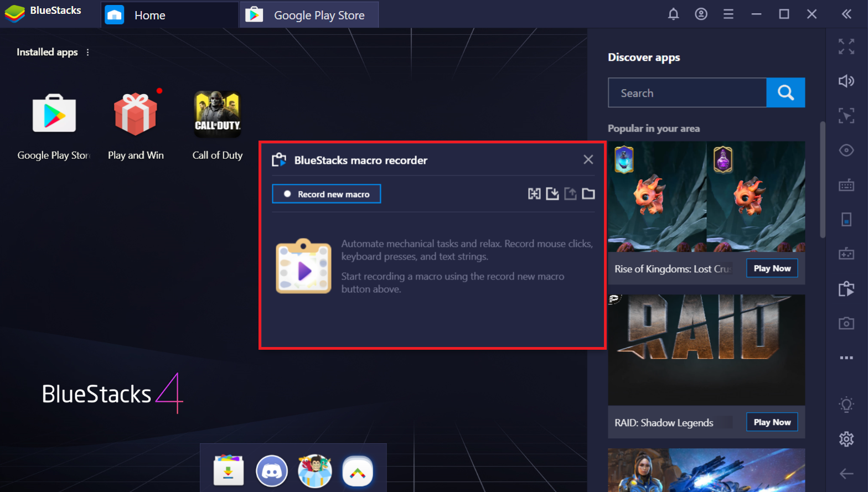The height and width of the screenshot is (492, 868).
Task: Open the Discord dock icon
Action: (272, 471)
